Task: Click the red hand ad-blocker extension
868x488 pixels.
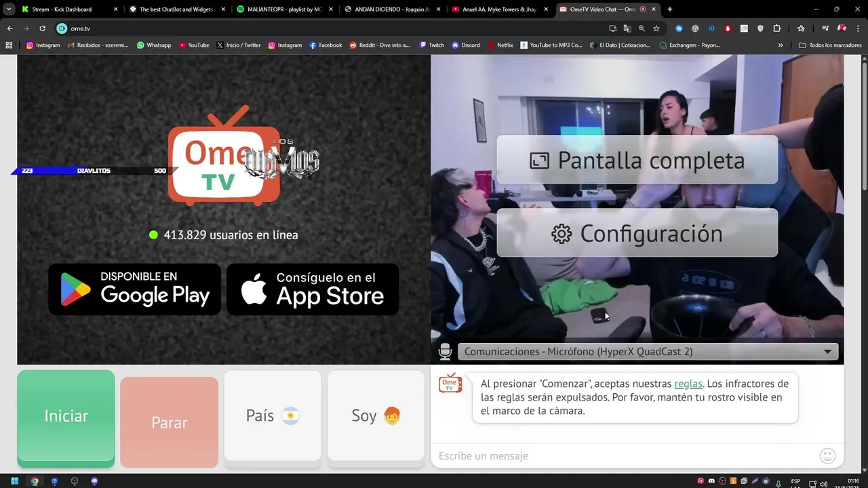Action: 728,28
